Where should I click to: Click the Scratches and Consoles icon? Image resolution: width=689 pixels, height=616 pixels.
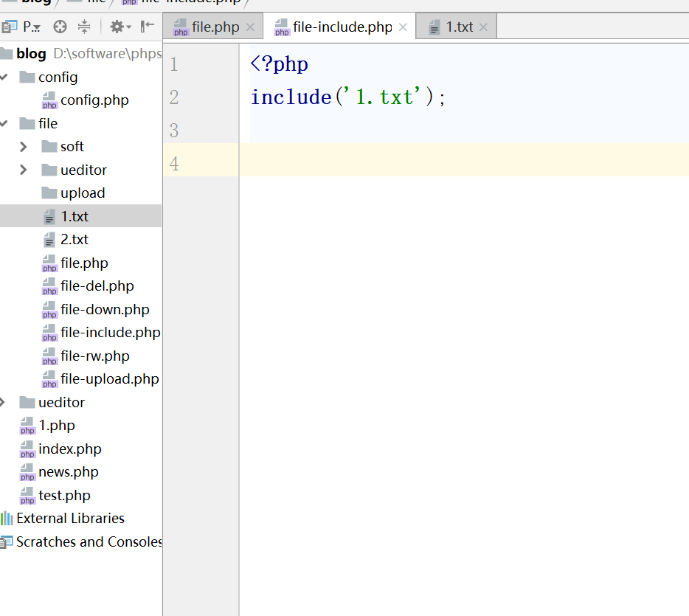7,542
